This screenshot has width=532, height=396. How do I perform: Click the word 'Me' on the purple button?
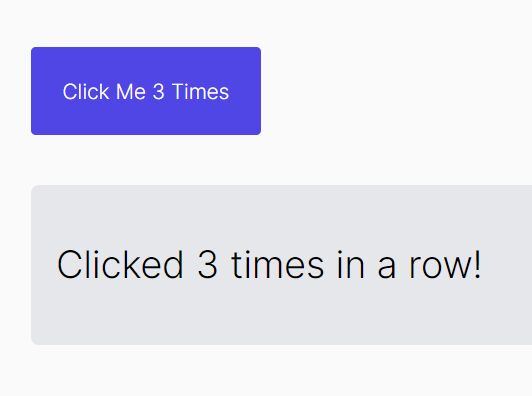pos(131,92)
